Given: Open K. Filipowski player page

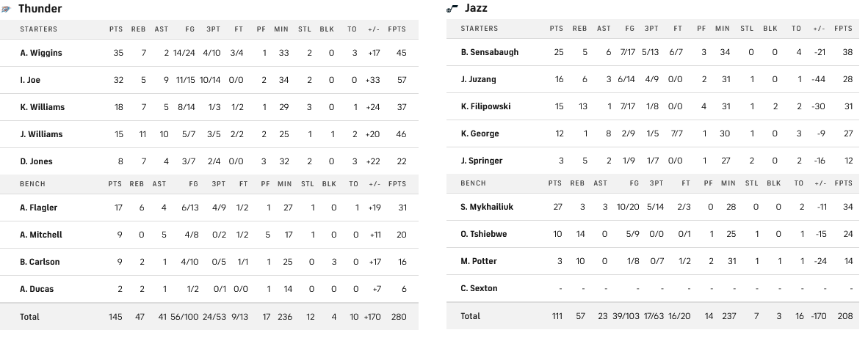Looking at the screenshot, I should [486, 106].
